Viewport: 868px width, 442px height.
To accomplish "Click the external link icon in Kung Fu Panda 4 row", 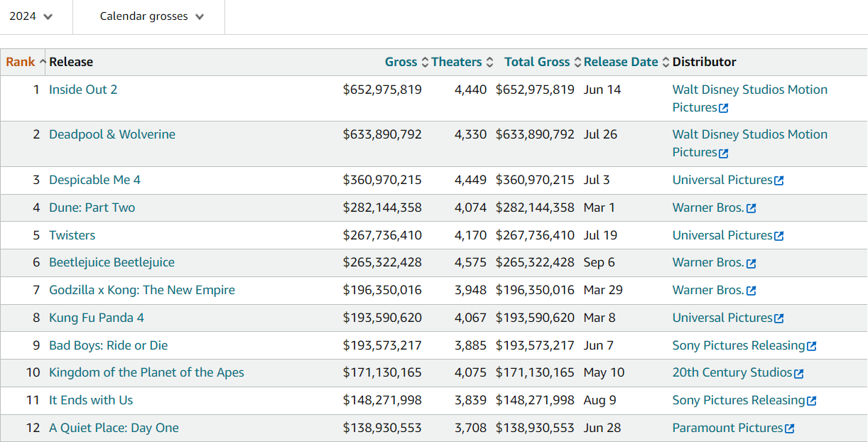I will pyautogui.click(x=779, y=318).
